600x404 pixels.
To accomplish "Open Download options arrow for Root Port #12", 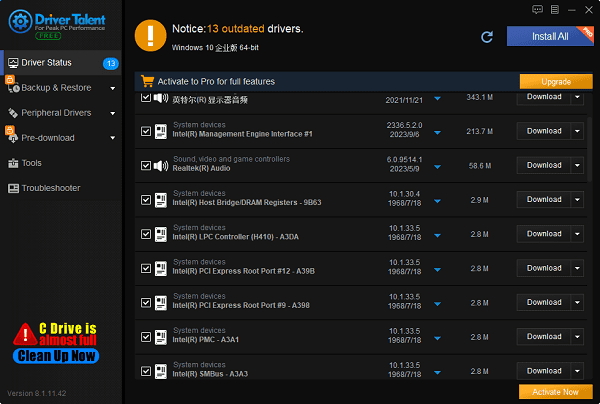I will (577, 268).
